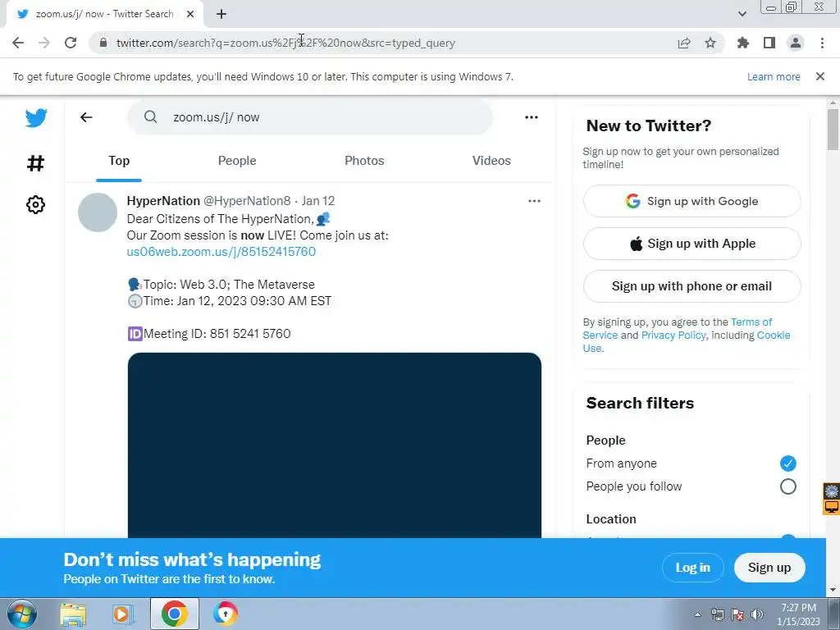Screen dimensions: 840x630
Task: Click the page vertical scrollbar thumb
Action: 833,129
